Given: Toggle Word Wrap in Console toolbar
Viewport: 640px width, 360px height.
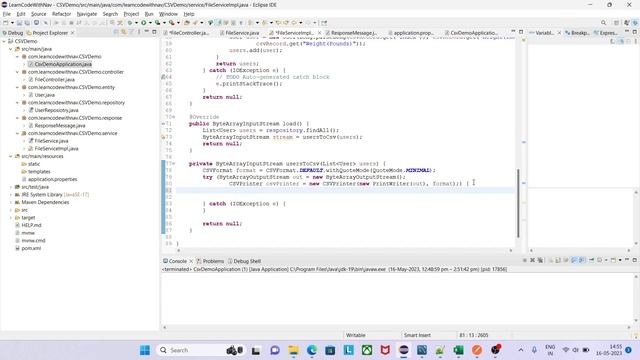Looking at the screenshot, I should (566, 260).
